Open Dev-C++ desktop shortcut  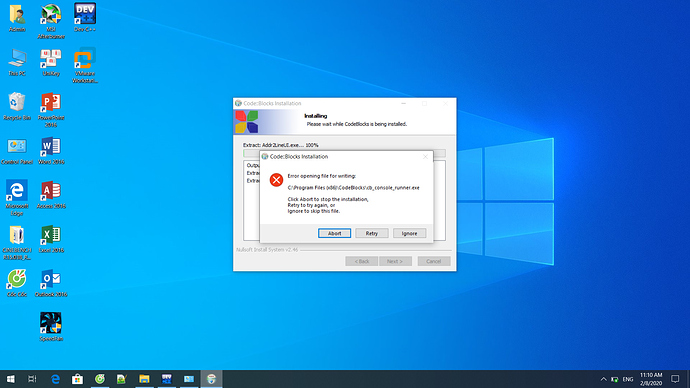point(85,18)
